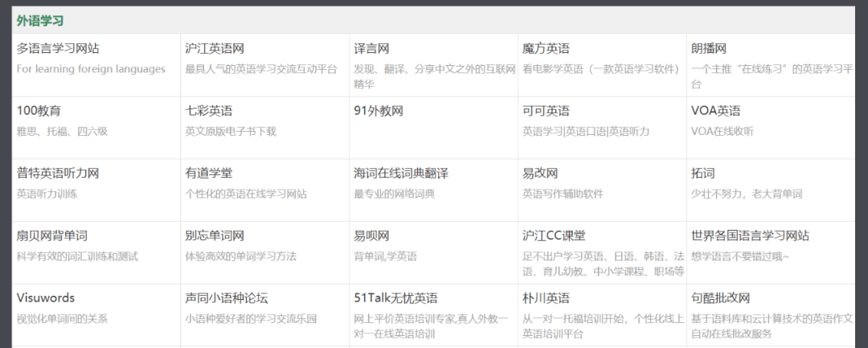Click the 声同小语种论坛 link
Image resolution: width=868 pixels, height=348 pixels.
pyautogui.click(x=227, y=298)
